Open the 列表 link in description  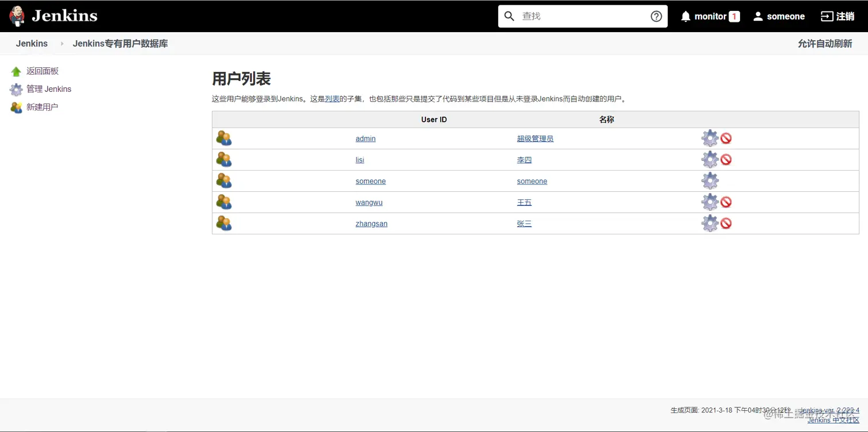[332, 99]
